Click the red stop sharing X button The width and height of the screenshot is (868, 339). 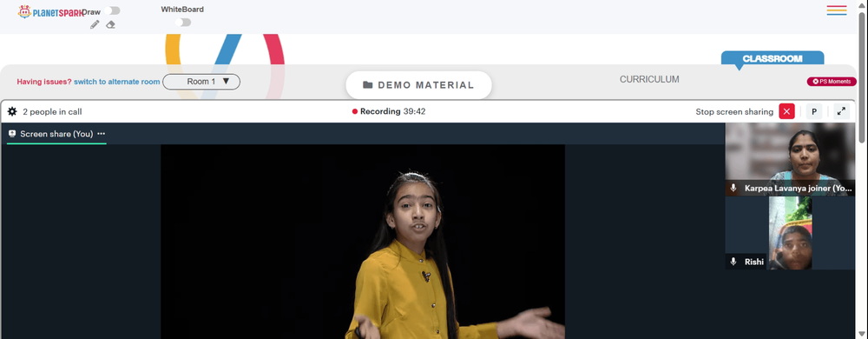[786, 111]
